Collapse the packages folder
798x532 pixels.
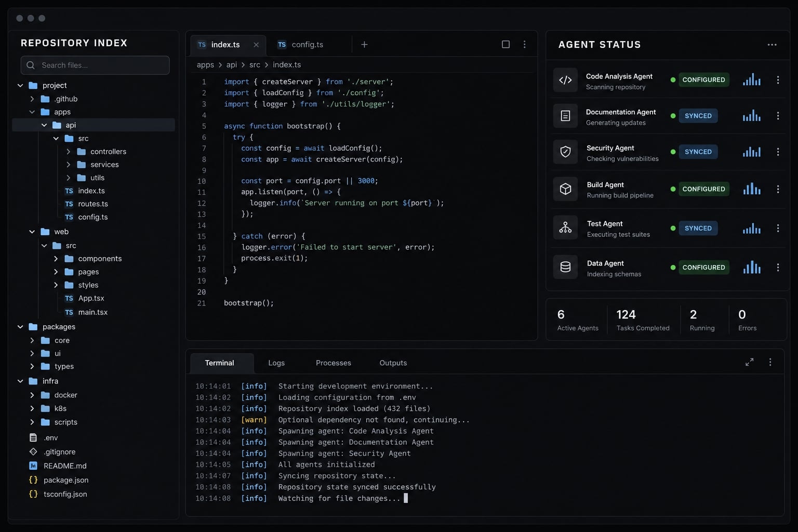(x=20, y=327)
